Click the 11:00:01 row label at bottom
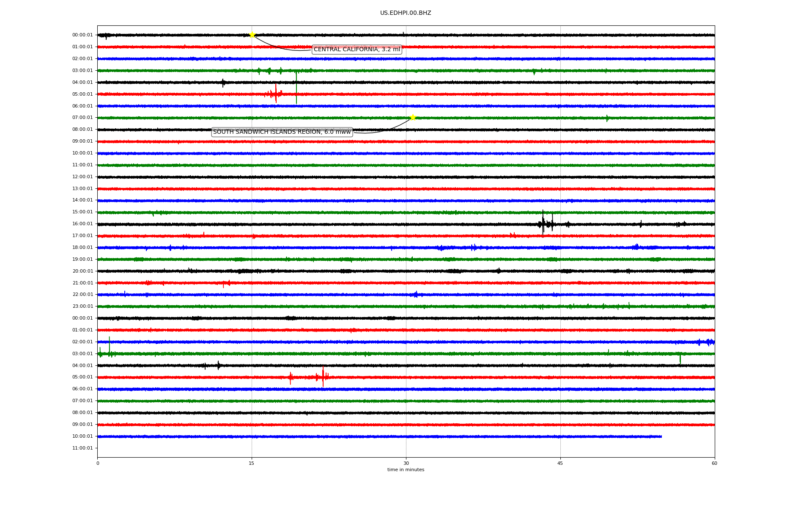 tap(82, 448)
